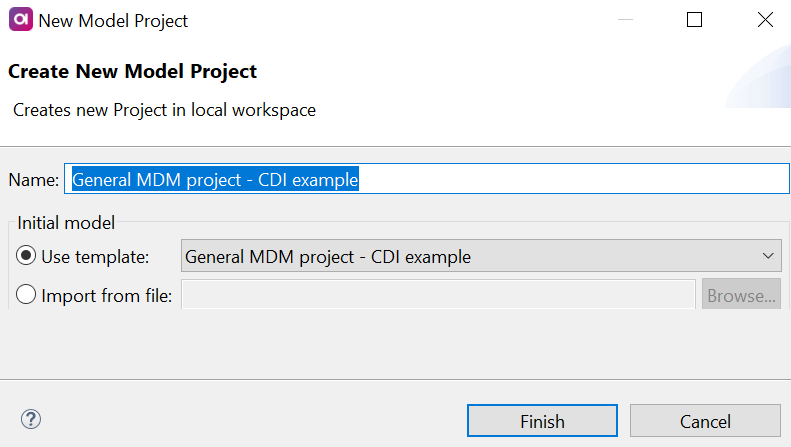Maximize the New Model Project dialog
The width and height of the screenshot is (791, 447).
694,20
